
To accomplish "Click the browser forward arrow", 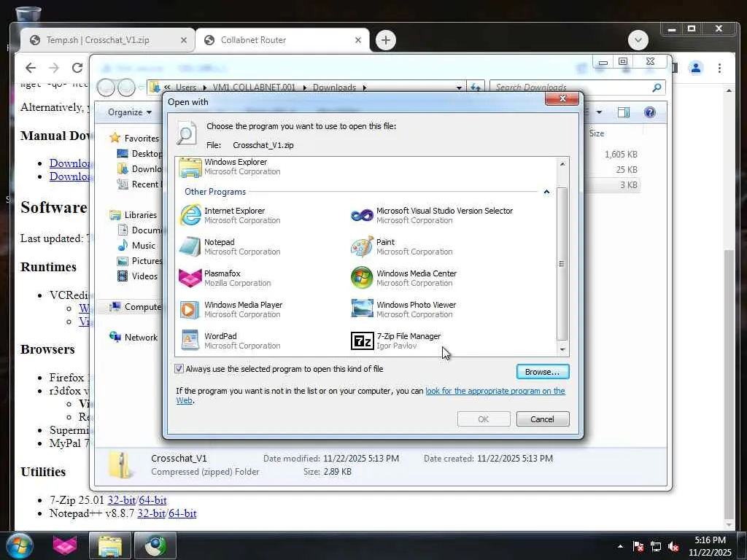I will [x=54, y=68].
